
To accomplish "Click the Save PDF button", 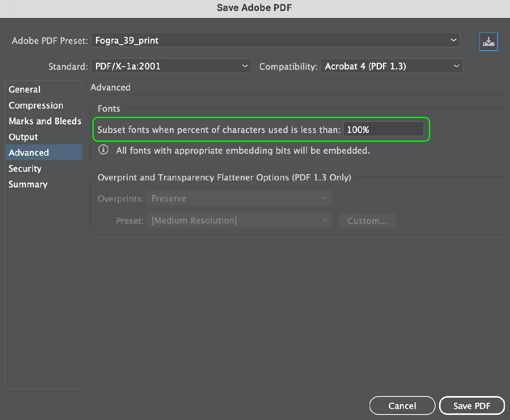I will coord(472,406).
